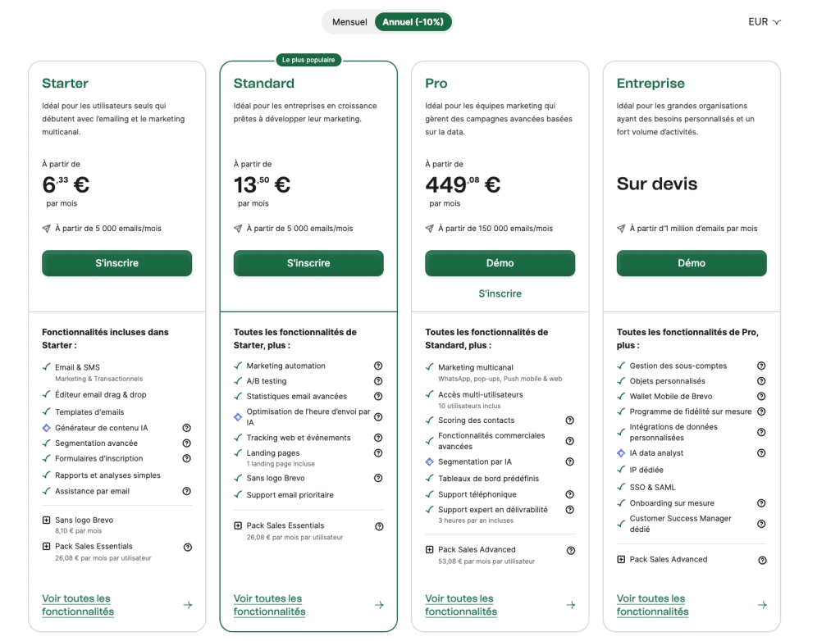Click info icon next to A/B testing
This screenshot has width=840, height=641.
point(378,381)
